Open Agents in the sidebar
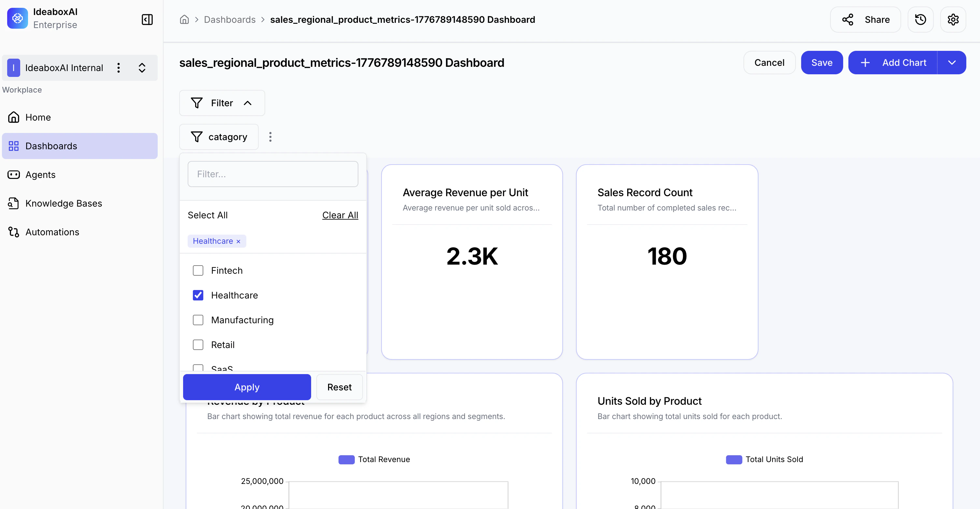Image resolution: width=980 pixels, height=509 pixels. [79, 175]
